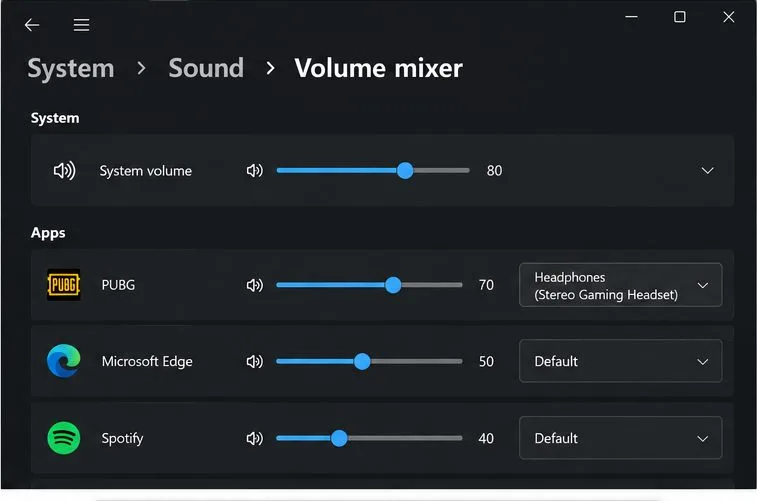
Task: Open Microsoft Edge's Default output dropdown
Action: click(x=620, y=361)
